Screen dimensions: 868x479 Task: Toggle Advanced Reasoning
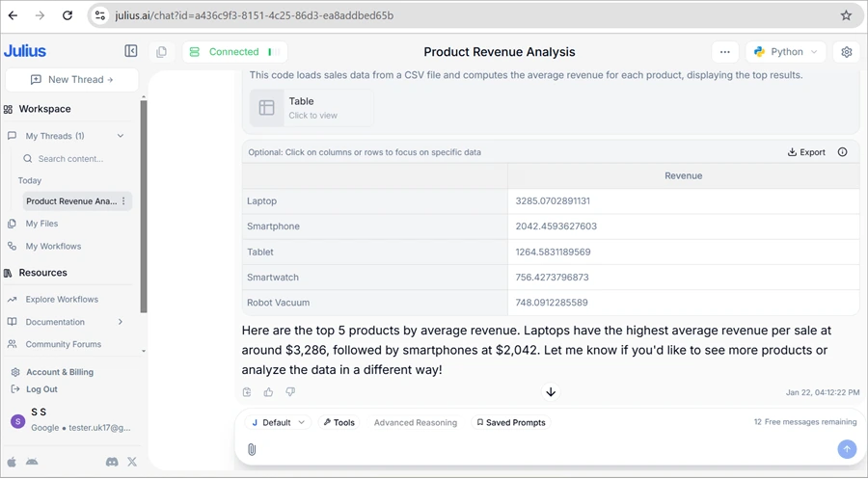(x=416, y=422)
